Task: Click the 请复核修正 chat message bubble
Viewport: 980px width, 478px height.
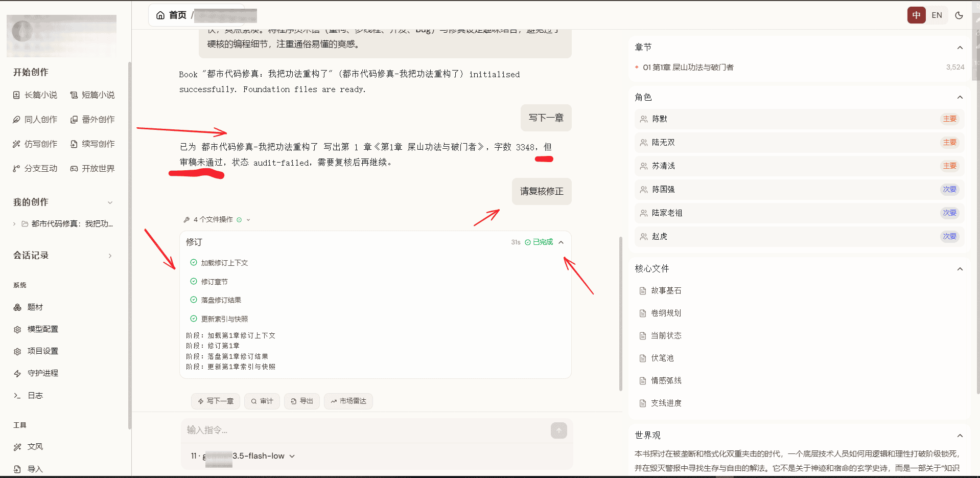Action: tap(542, 192)
